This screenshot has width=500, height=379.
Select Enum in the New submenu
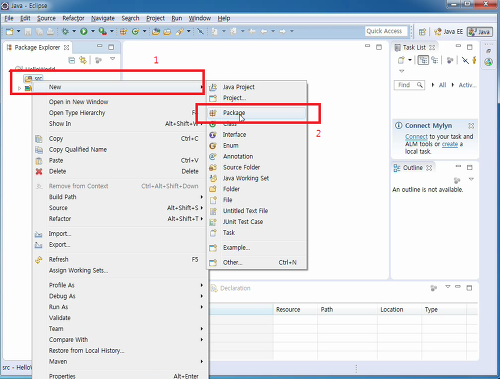click(x=257, y=146)
